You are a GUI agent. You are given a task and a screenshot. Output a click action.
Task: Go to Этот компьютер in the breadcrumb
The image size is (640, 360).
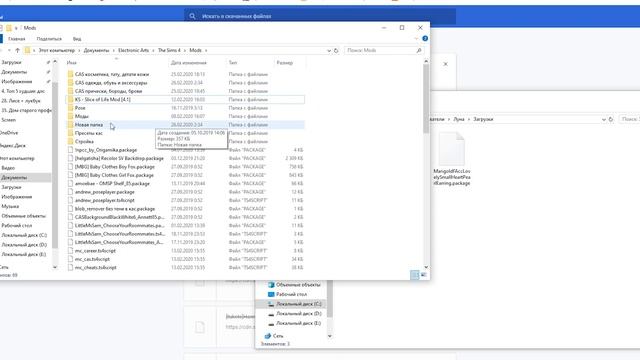point(57,50)
